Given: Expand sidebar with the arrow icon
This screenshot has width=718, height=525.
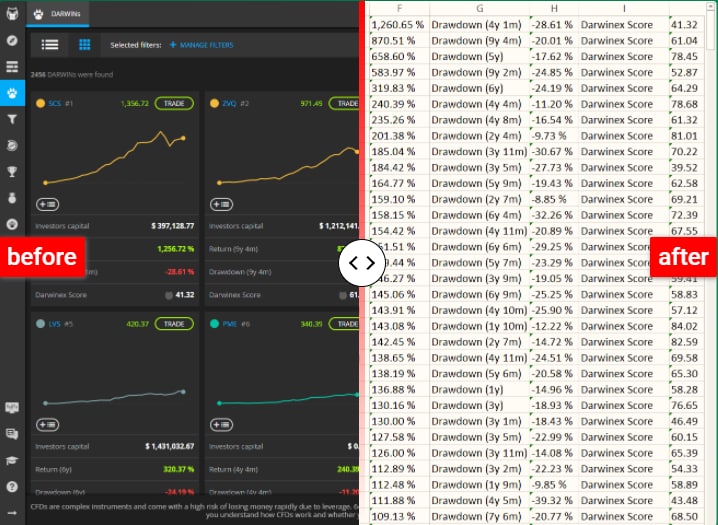Looking at the screenshot, I should (12, 513).
